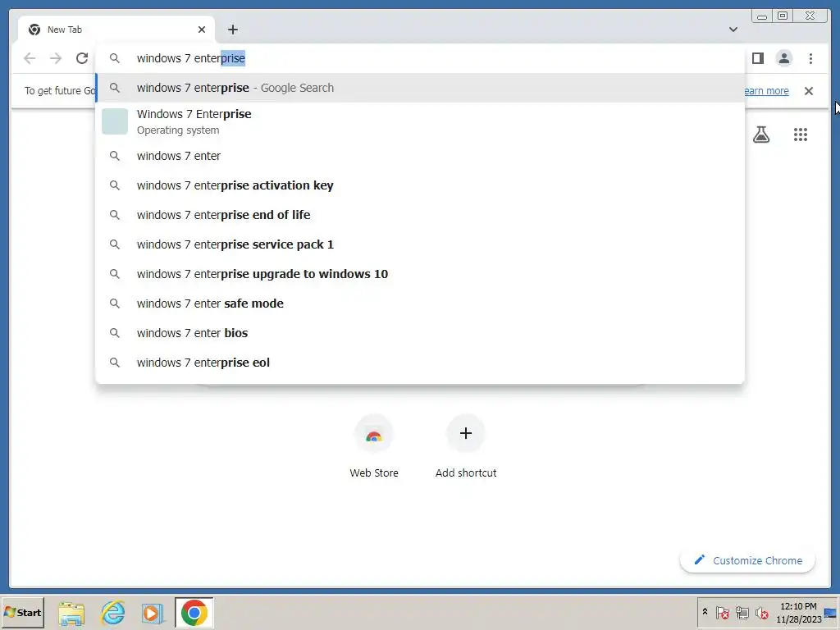The image size is (840, 630).
Task: Pick 'upgrade to windows 10' suggestion
Action: pos(420,274)
